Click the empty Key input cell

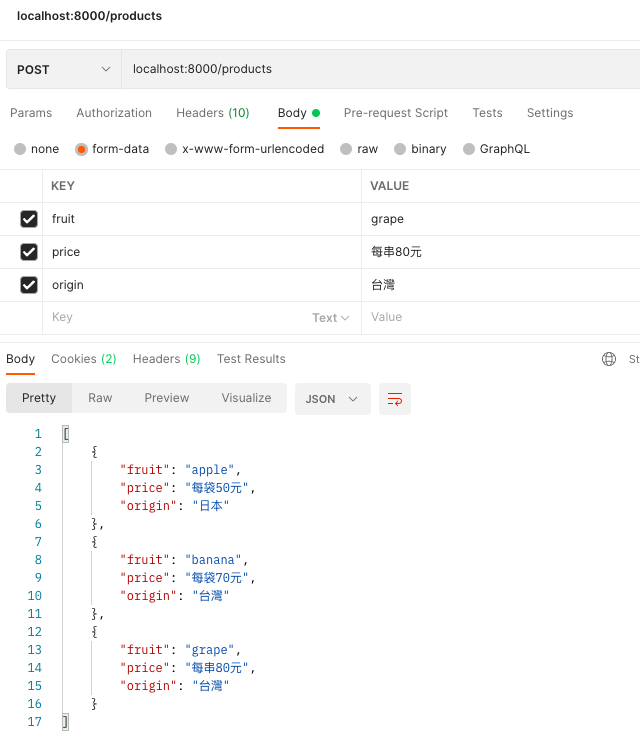point(170,318)
